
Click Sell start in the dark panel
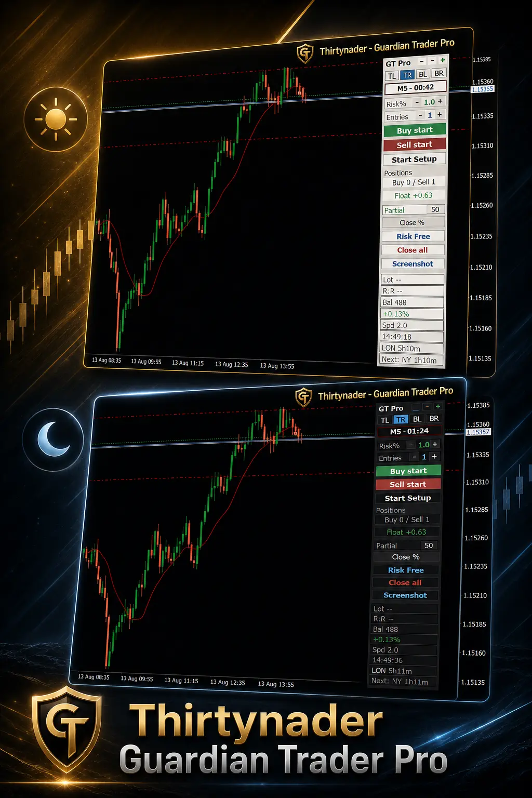coord(408,484)
